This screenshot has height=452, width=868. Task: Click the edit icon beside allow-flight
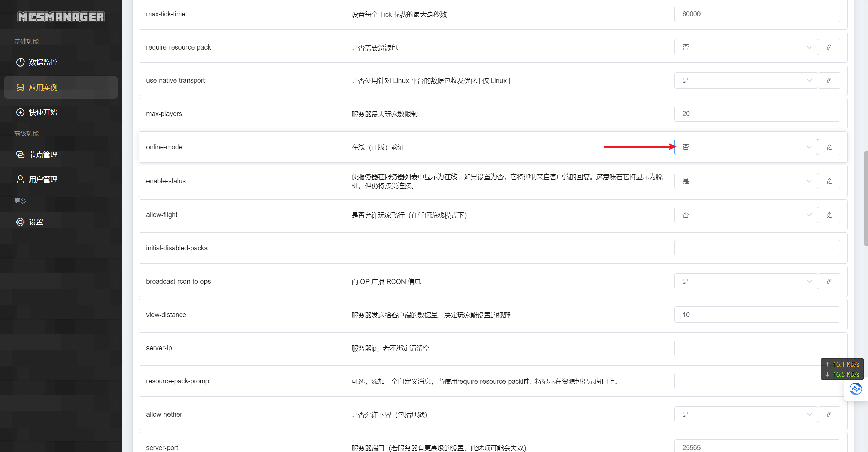point(829,215)
